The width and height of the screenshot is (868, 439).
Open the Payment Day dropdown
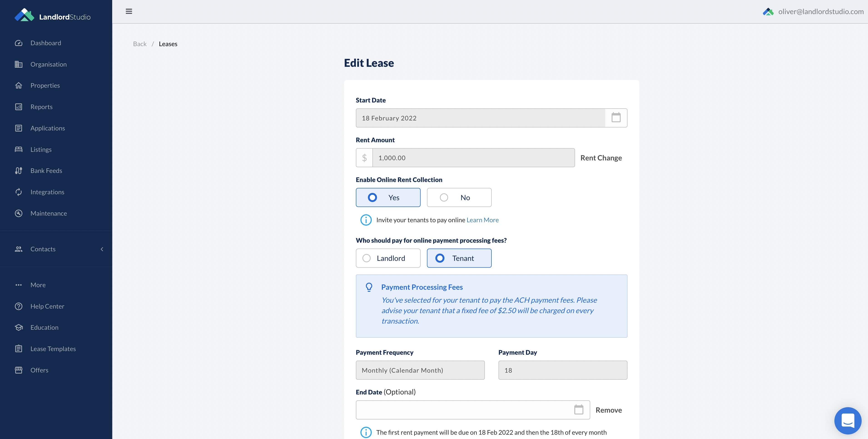pyautogui.click(x=563, y=370)
